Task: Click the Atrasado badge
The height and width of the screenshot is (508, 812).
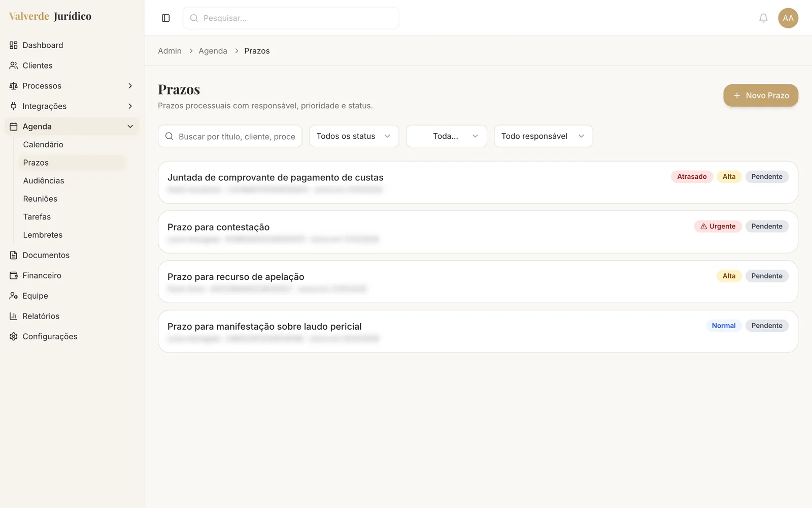Action: click(x=692, y=177)
